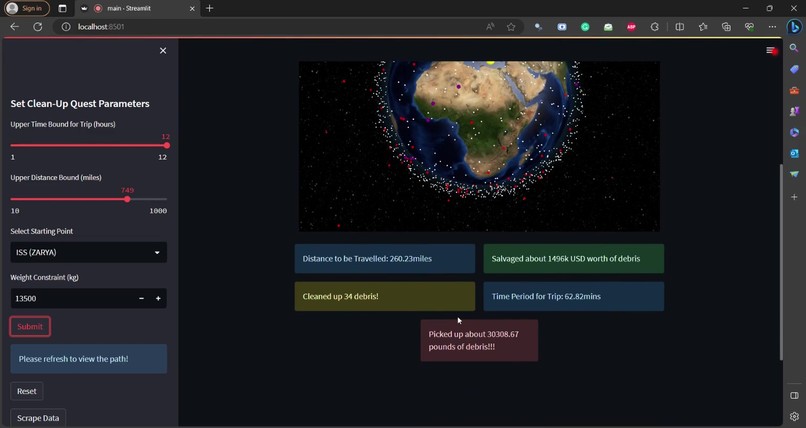Open read aloud icon in address bar
Viewport: 806px width, 428px height.
(490, 27)
